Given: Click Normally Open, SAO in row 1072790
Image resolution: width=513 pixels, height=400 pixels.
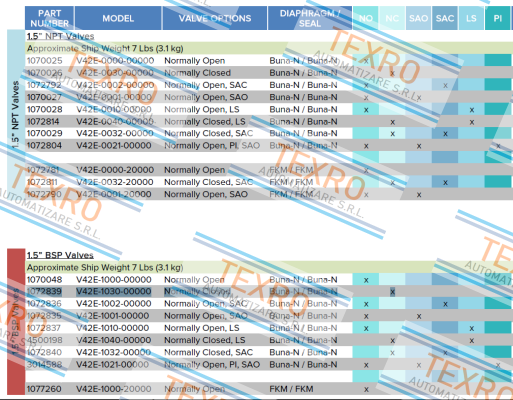Looking at the screenshot, I should 206,194.
